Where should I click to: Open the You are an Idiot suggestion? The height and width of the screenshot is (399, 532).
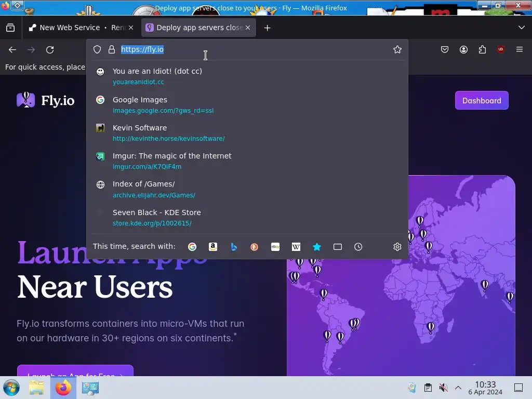(247, 76)
